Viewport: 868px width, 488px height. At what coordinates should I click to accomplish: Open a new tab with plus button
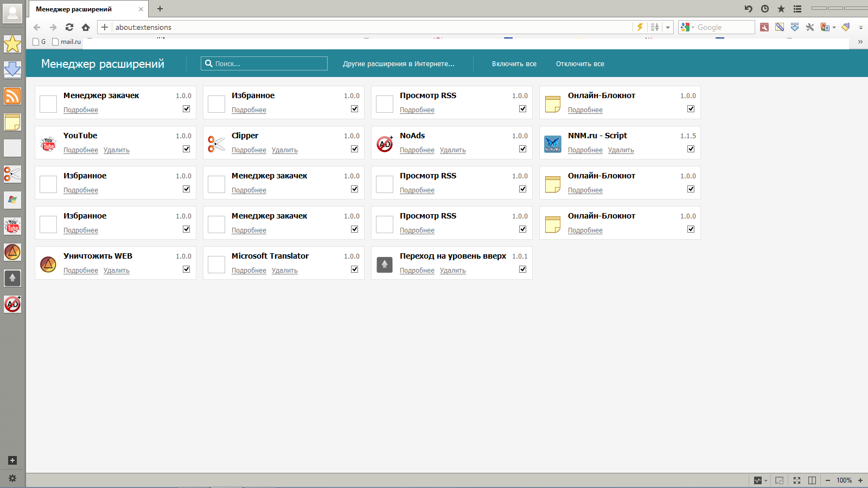point(160,9)
